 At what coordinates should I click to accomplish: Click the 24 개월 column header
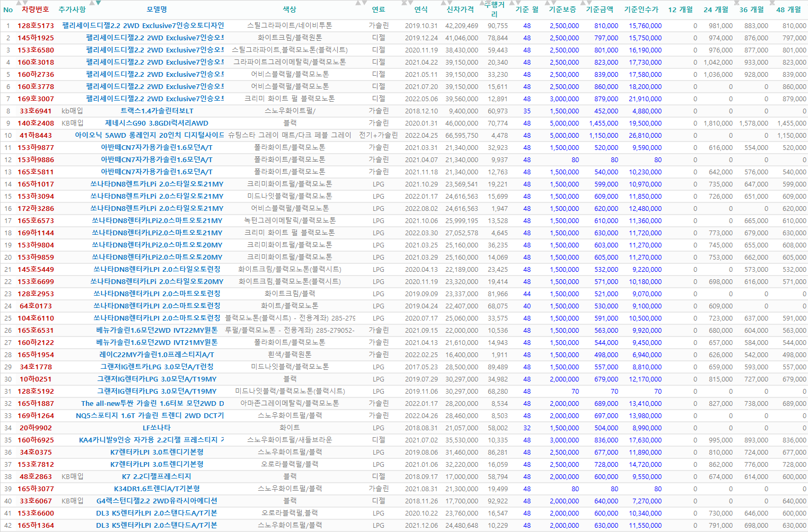pos(716,10)
